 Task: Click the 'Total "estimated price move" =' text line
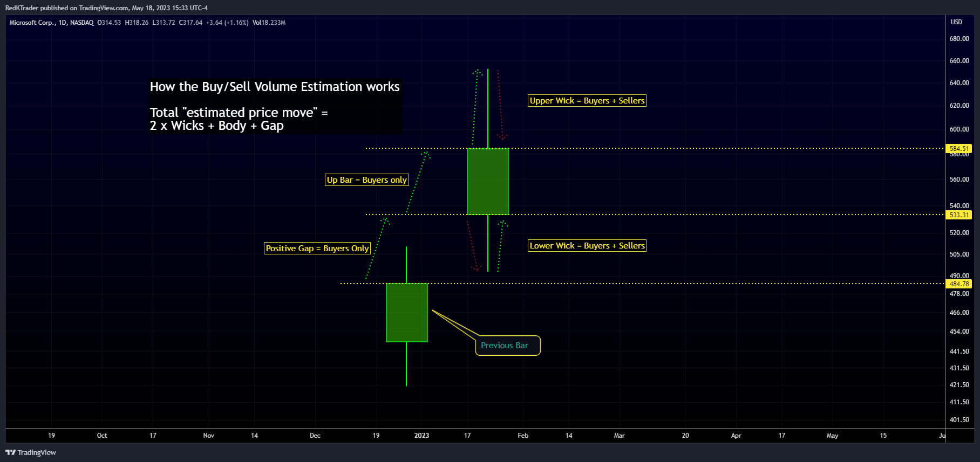(239, 113)
